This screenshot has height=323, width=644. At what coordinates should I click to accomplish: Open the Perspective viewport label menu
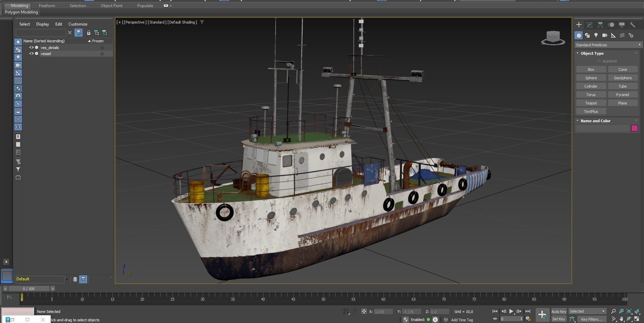click(135, 22)
